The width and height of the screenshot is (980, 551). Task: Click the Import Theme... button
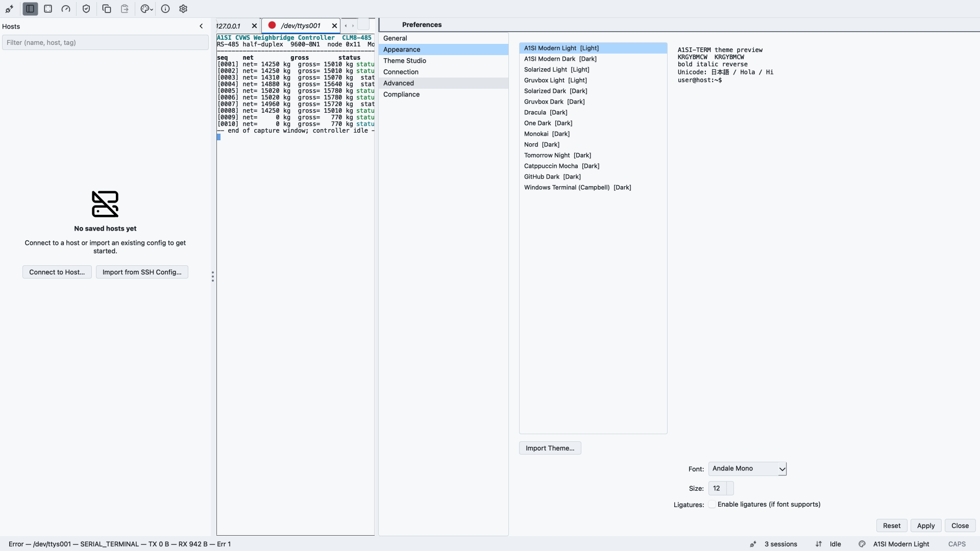pyautogui.click(x=550, y=448)
